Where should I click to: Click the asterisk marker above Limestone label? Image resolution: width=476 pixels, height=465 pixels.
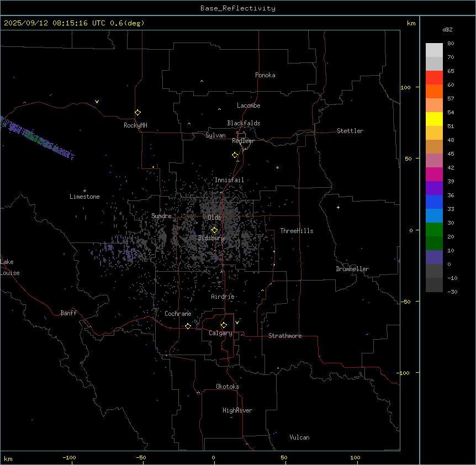click(x=84, y=191)
